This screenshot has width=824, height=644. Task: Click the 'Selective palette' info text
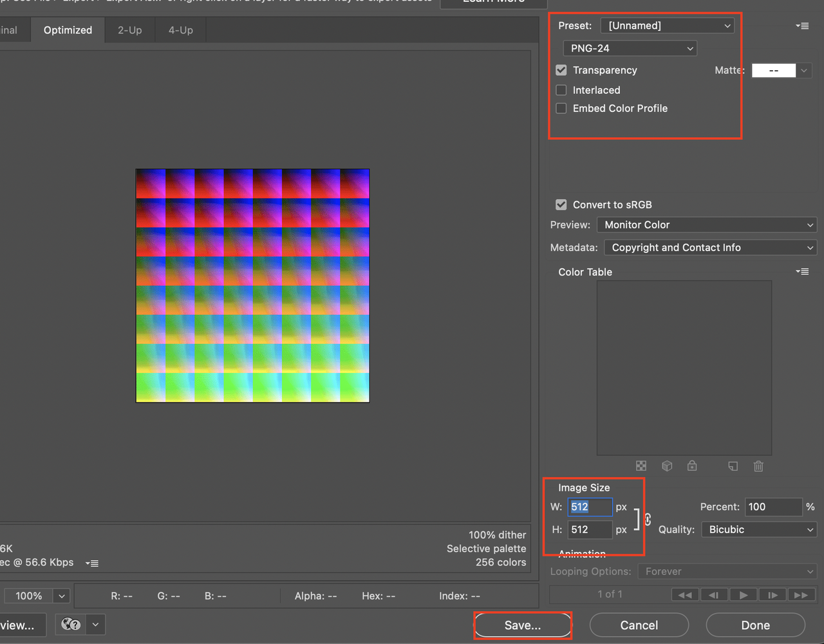click(487, 549)
